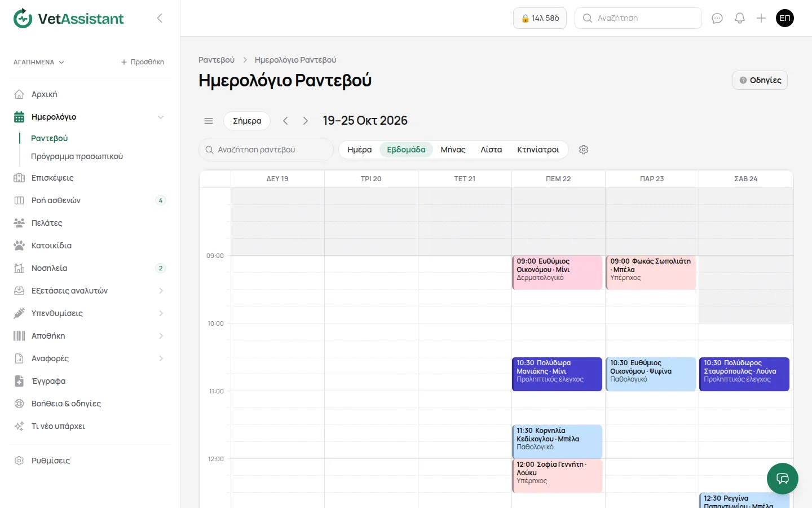Open Βοήθεια & οδηγίες in sidebar
The width and height of the screenshot is (812, 508).
[x=90, y=404]
